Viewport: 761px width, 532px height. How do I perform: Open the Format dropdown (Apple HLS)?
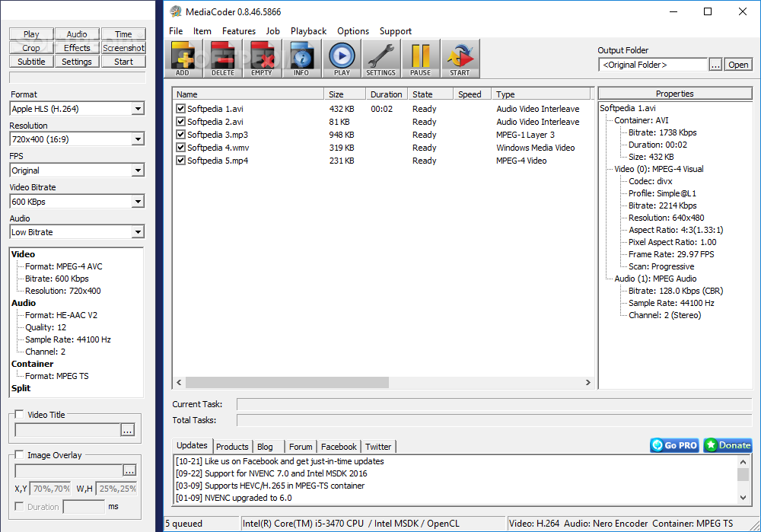138,108
